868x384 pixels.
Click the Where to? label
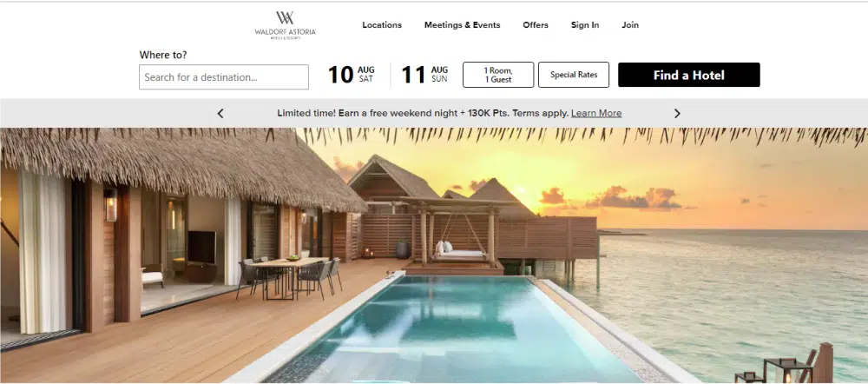coord(163,55)
